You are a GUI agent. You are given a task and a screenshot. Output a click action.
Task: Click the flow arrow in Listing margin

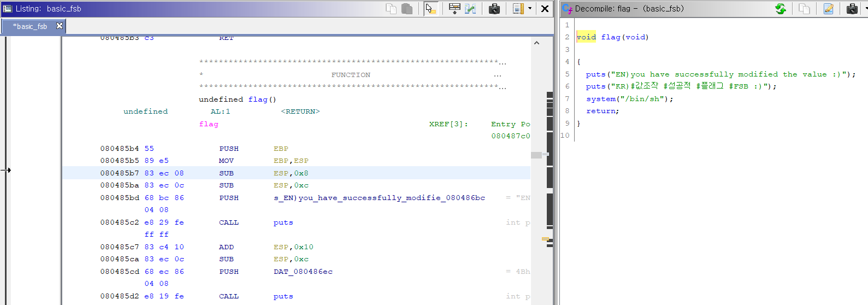click(x=5, y=171)
